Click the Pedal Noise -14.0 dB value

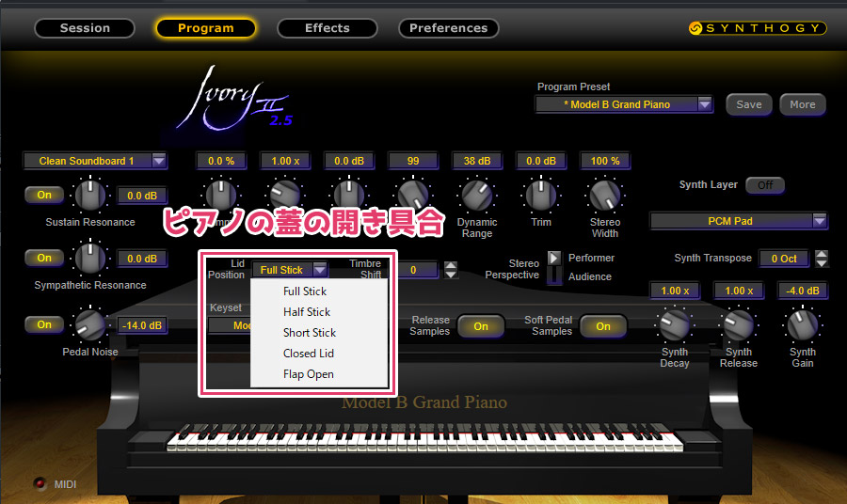142,325
